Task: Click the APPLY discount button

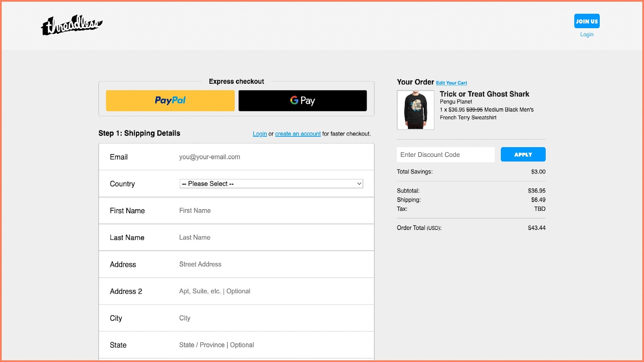Action: click(x=523, y=154)
